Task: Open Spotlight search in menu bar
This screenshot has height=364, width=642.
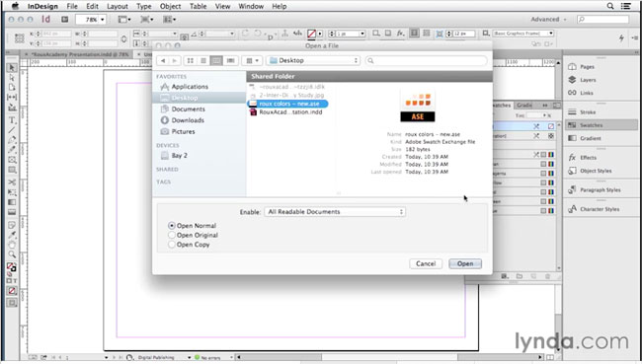Action: pyautogui.click(x=610, y=6)
